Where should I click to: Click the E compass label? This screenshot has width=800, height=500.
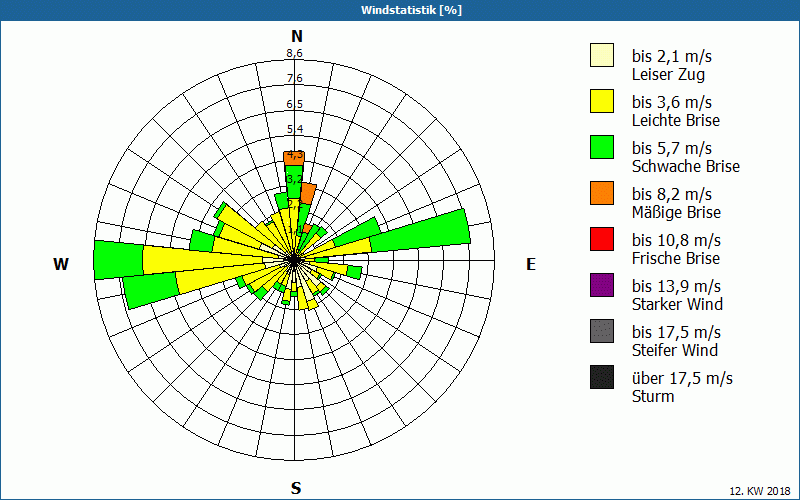(x=531, y=264)
